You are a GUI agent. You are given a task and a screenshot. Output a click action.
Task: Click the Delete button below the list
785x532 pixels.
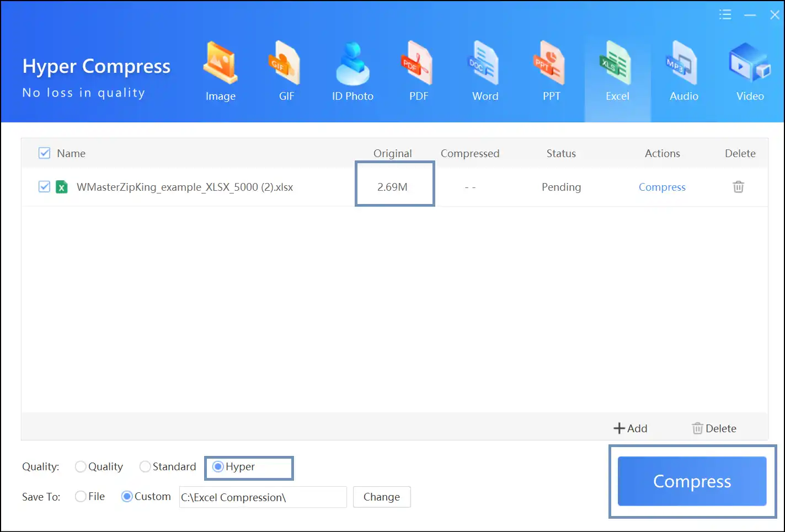tap(714, 428)
